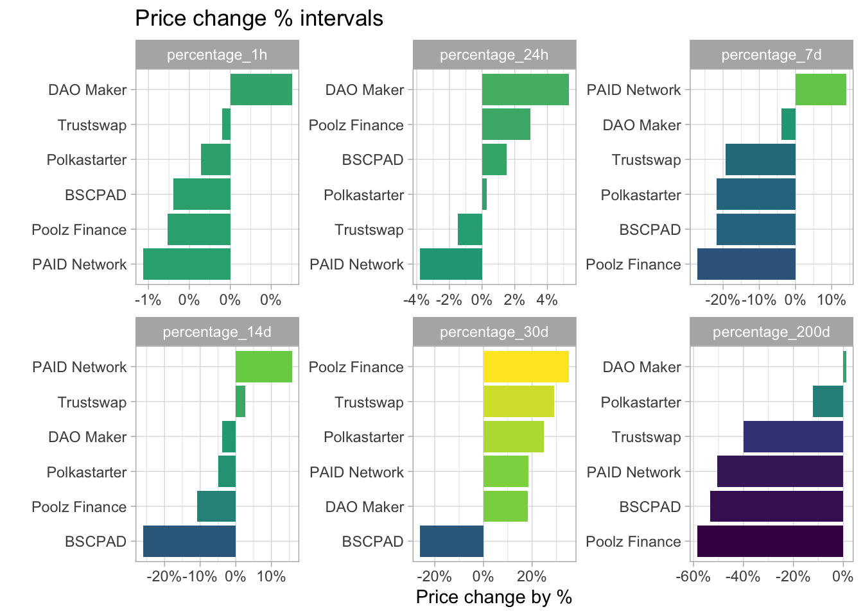Click the percentage_24h facet header

coord(494,55)
